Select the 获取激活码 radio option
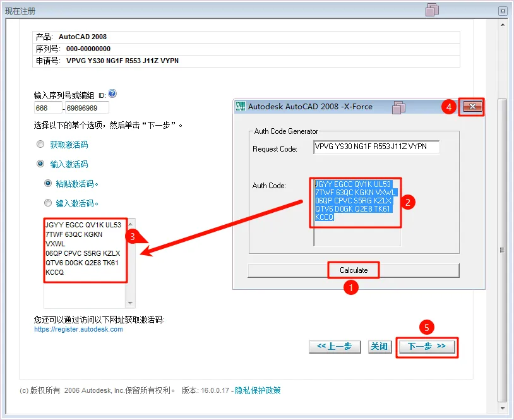 pyautogui.click(x=40, y=144)
